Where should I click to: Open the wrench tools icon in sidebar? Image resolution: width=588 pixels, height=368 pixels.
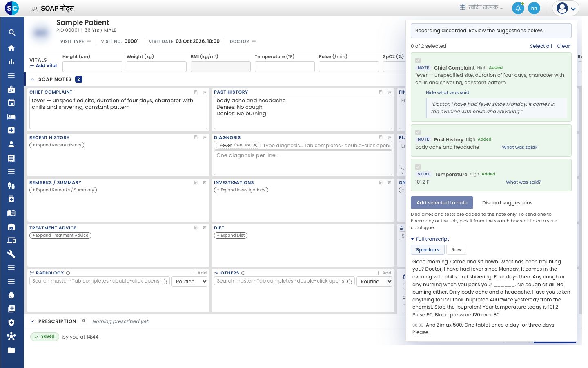[x=11, y=254]
